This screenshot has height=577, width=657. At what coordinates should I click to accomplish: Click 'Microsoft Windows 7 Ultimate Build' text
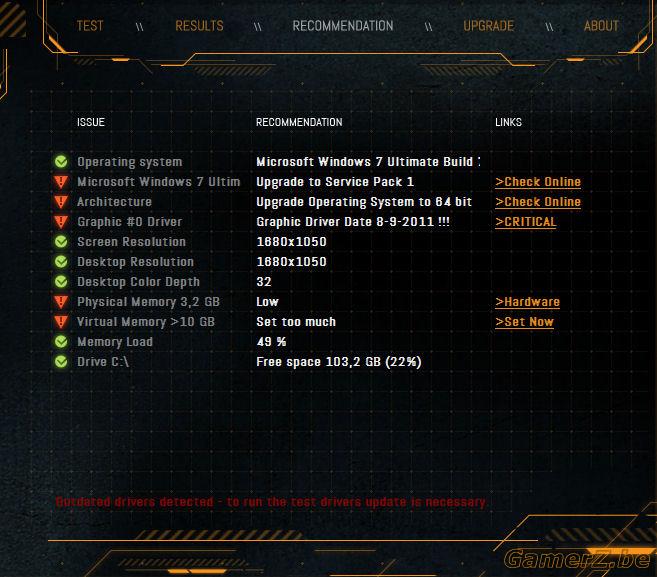[x=368, y=162]
